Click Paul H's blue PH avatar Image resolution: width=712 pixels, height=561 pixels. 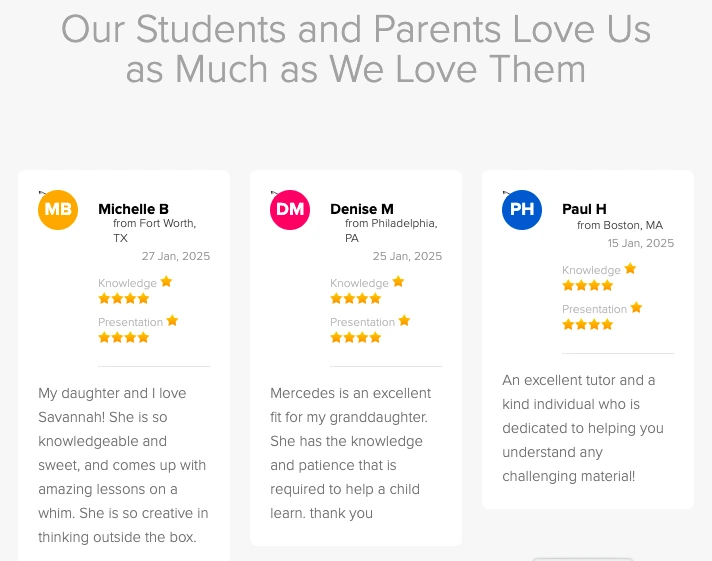(x=522, y=210)
